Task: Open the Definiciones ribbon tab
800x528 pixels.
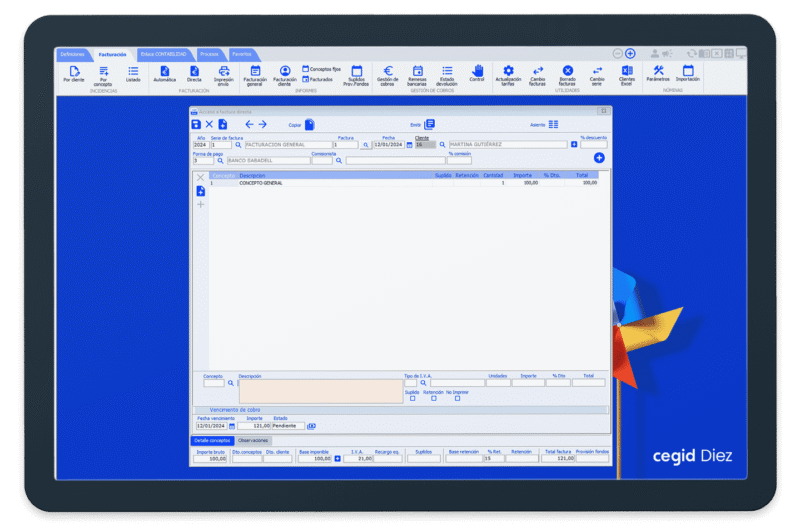Action: 73,54
